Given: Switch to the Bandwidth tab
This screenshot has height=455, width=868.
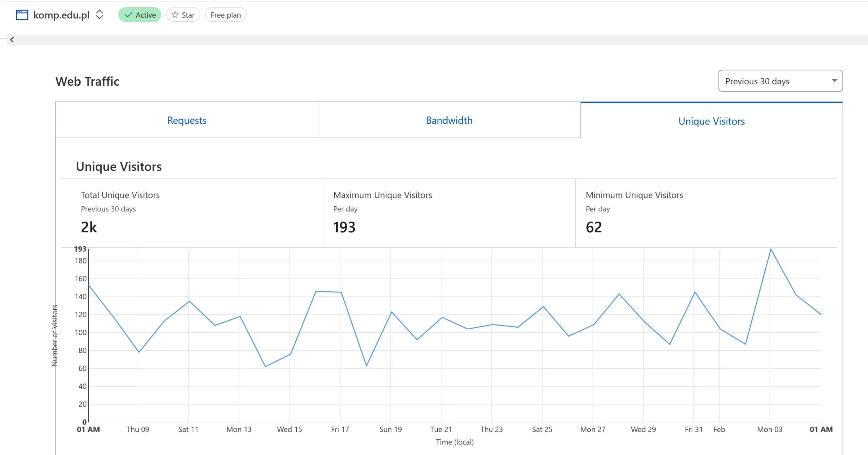Looking at the screenshot, I should (449, 120).
